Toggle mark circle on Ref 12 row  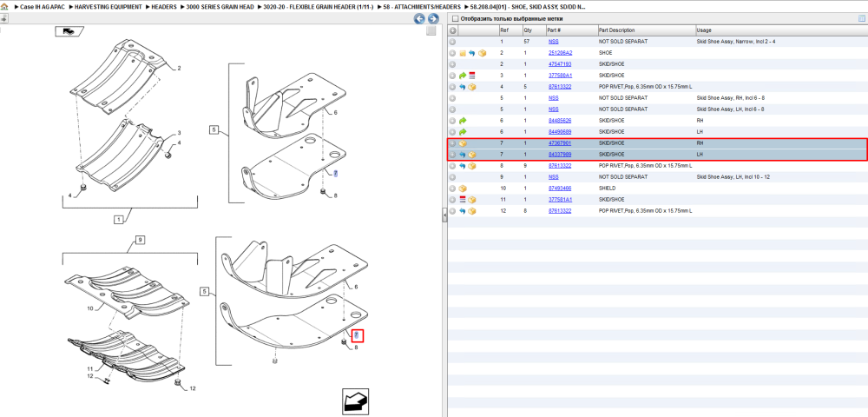coord(452,211)
